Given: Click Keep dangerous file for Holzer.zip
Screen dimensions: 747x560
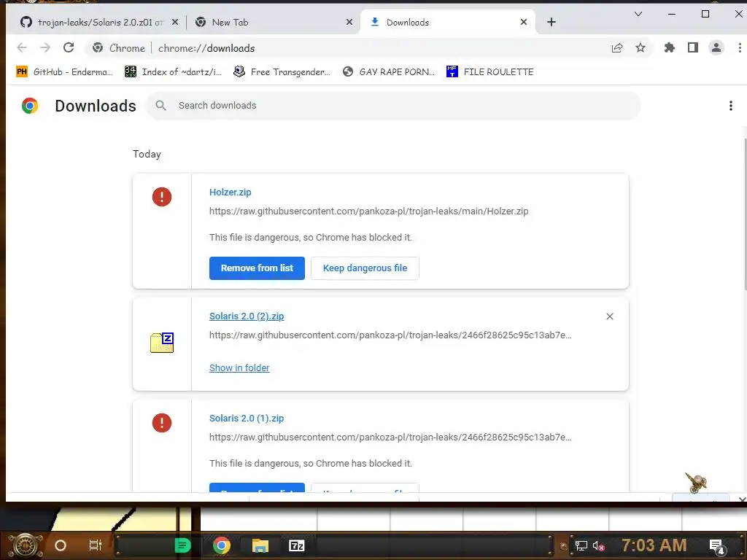Looking at the screenshot, I should pyautogui.click(x=365, y=268).
